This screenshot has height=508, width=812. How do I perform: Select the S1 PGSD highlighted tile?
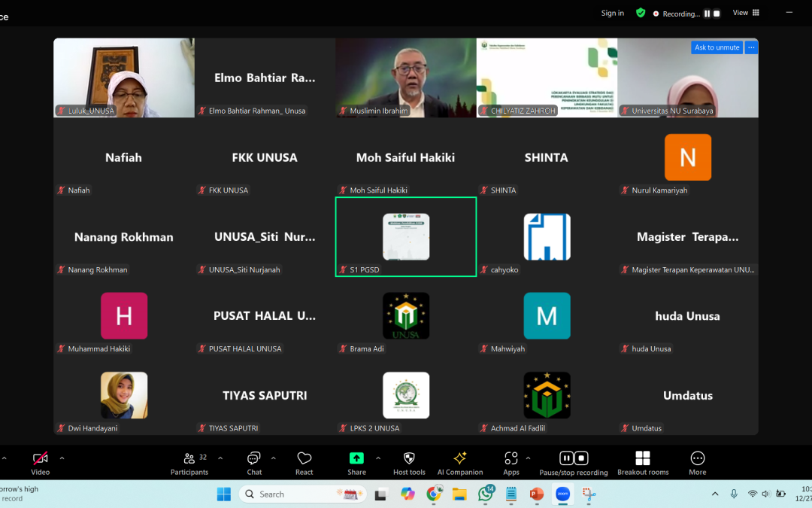pos(406,237)
